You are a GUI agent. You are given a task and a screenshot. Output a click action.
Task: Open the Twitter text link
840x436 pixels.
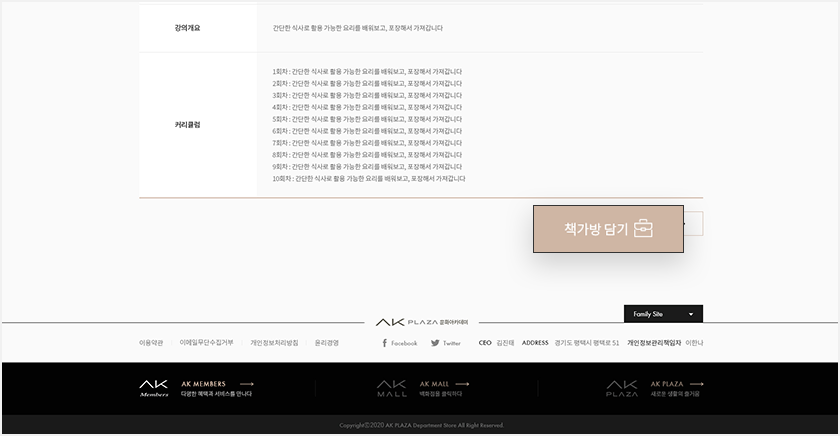452,343
